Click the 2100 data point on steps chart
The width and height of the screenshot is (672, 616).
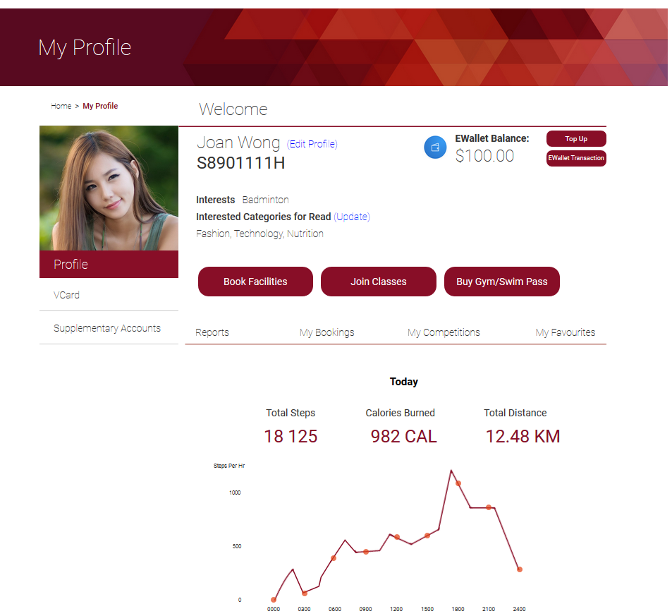click(489, 507)
